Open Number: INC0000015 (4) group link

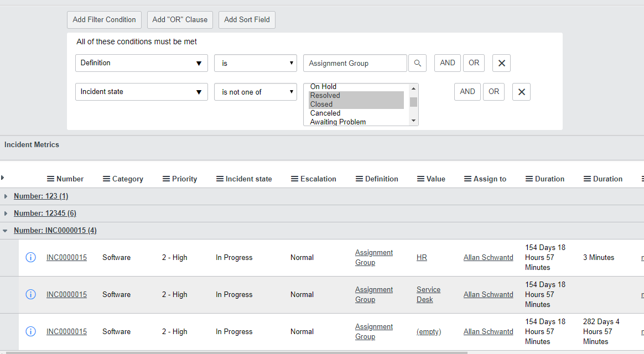(x=55, y=231)
